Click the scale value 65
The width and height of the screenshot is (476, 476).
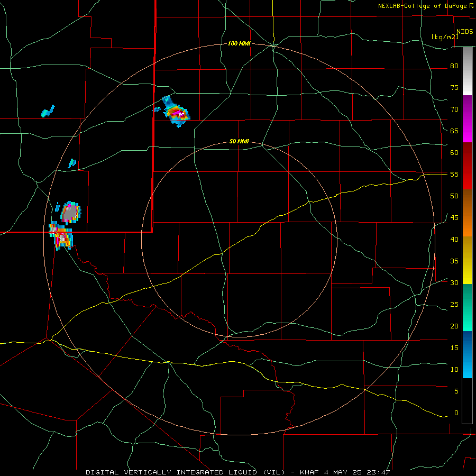click(454, 131)
